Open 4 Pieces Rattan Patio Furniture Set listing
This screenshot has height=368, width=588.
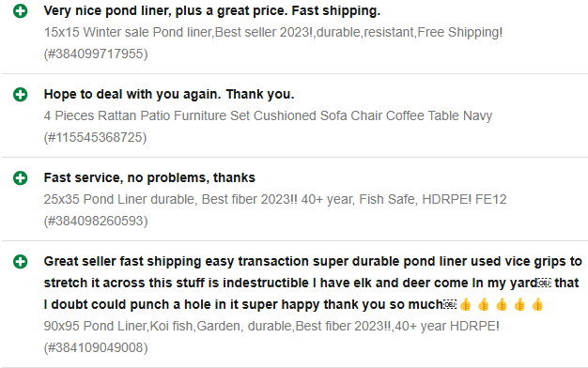coord(268,115)
